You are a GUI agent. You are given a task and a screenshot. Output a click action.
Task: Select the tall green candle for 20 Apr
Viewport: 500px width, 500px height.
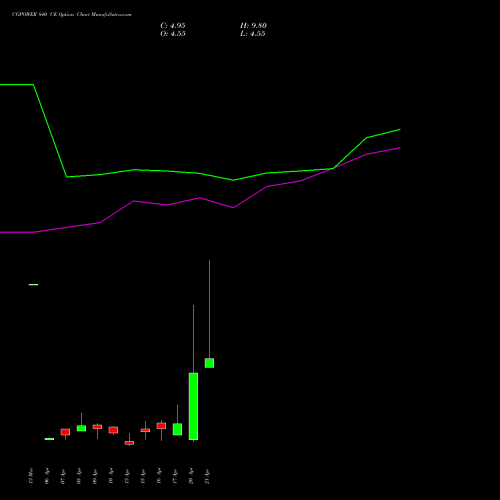(x=193, y=406)
